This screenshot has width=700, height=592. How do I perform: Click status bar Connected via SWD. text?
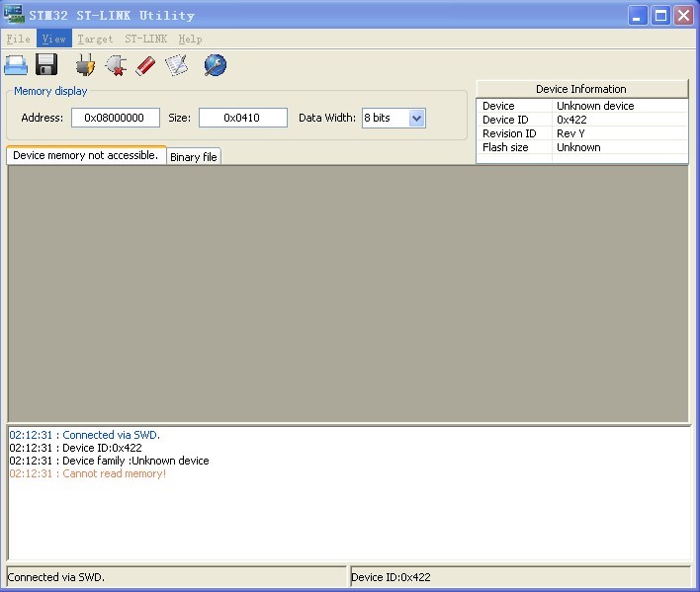[x=56, y=577]
